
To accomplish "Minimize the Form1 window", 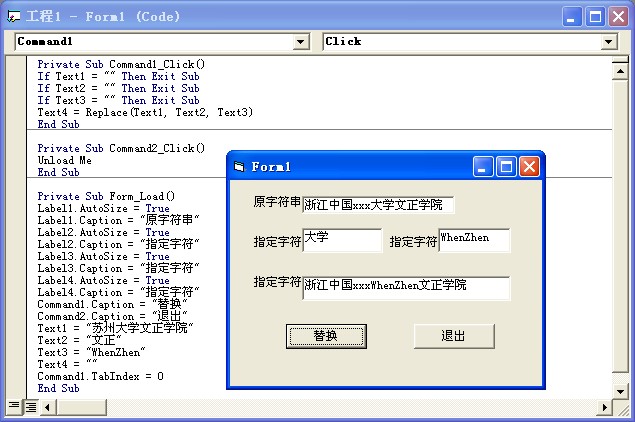I will [x=483, y=166].
